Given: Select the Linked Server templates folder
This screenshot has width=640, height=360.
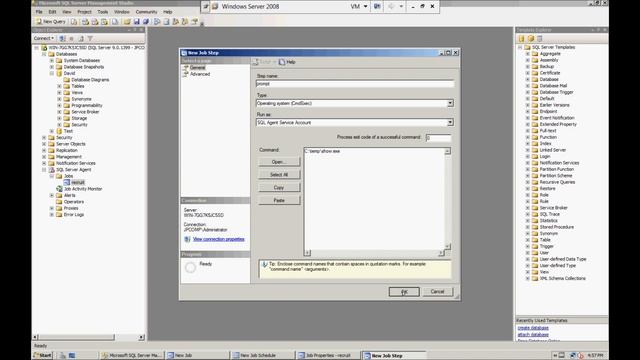Looking at the screenshot, I should click(x=553, y=150).
